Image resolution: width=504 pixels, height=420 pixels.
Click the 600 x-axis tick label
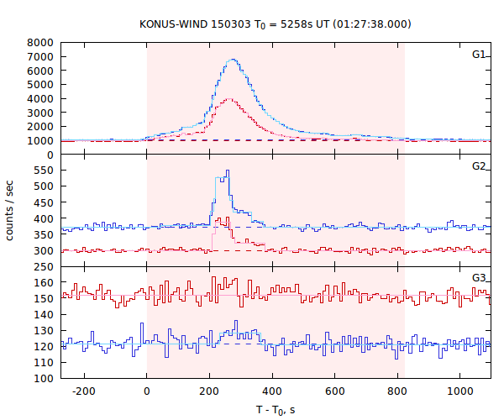click(x=334, y=391)
